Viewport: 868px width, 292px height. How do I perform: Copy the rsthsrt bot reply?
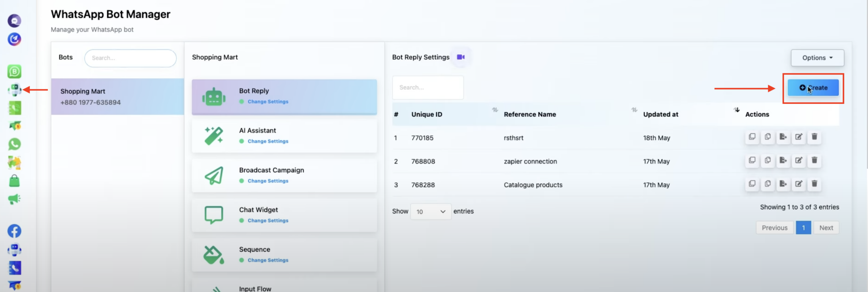768,137
